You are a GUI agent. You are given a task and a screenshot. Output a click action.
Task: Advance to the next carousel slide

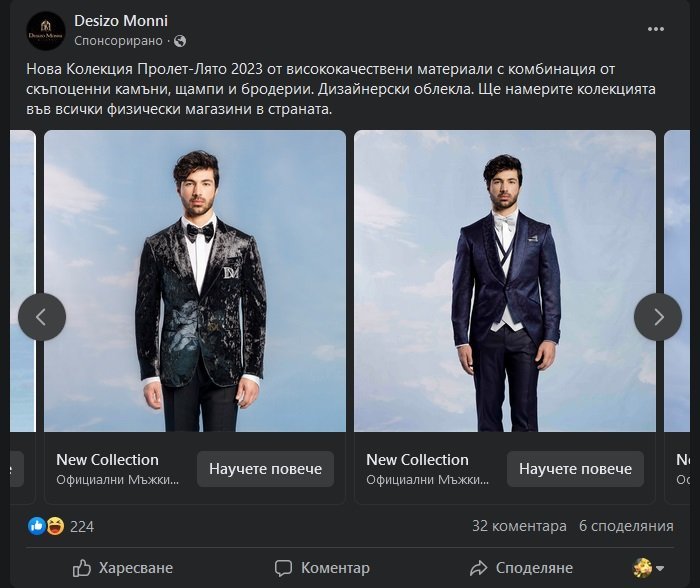(x=658, y=317)
